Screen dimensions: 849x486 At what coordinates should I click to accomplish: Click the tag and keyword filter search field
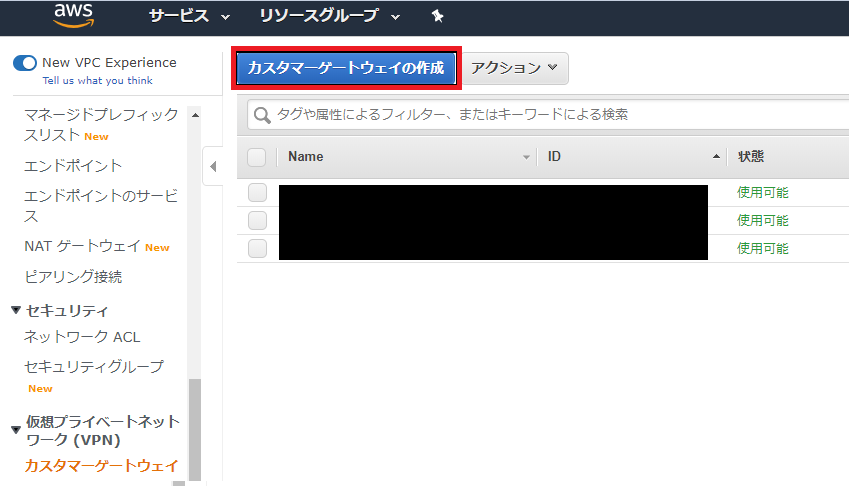548,115
